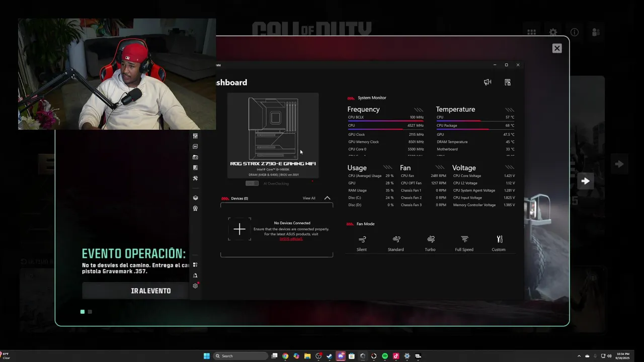
Task: Open the clock and date panel
Action: [x=622, y=356]
